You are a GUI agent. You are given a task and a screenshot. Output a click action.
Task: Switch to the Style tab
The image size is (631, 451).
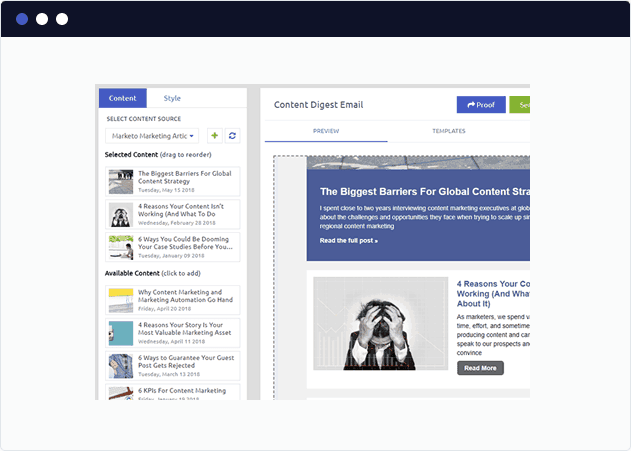point(172,98)
